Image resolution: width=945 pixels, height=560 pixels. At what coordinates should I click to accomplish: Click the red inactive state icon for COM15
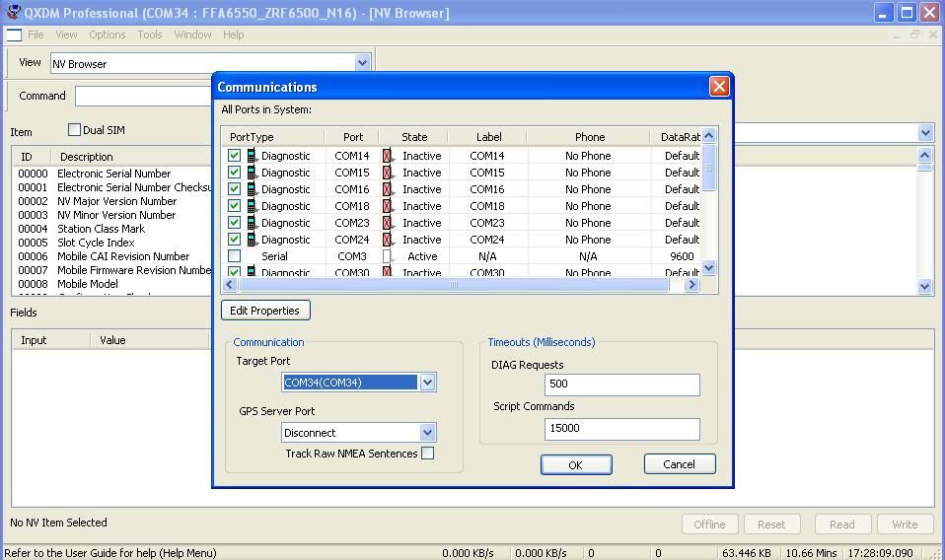388,173
